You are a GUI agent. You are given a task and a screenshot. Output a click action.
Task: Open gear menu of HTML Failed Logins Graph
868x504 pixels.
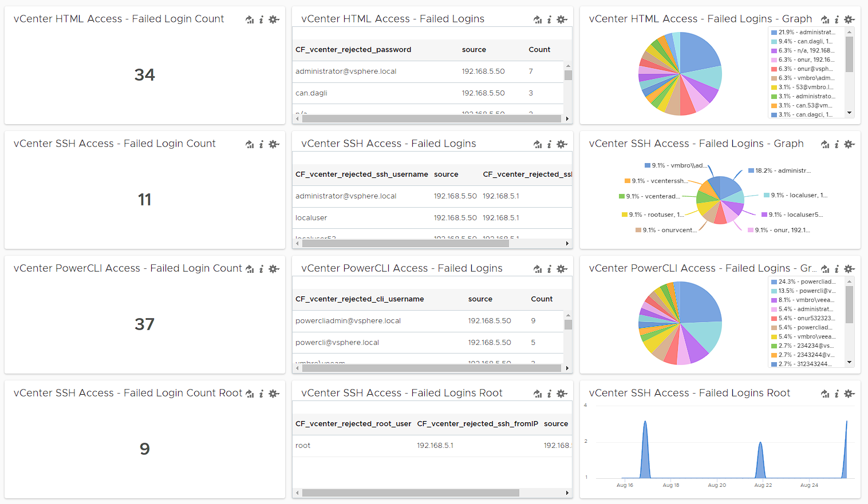tap(849, 19)
